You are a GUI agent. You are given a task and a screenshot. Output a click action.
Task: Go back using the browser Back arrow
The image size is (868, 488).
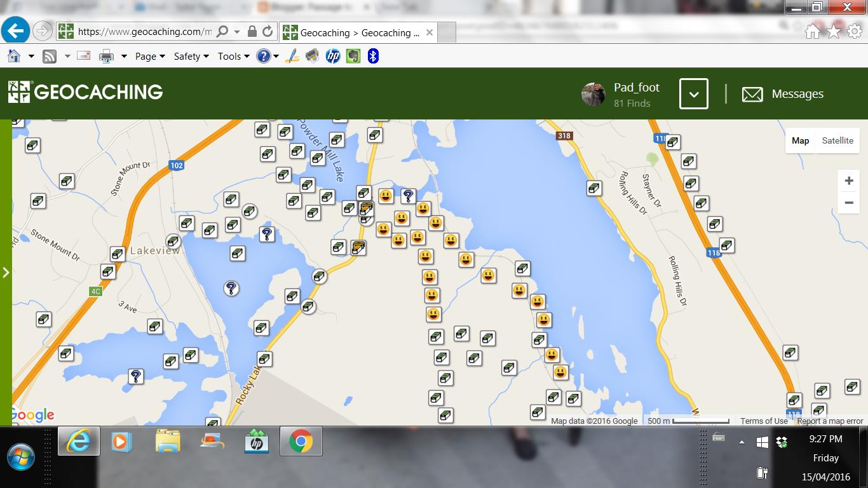pyautogui.click(x=15, y=30)
